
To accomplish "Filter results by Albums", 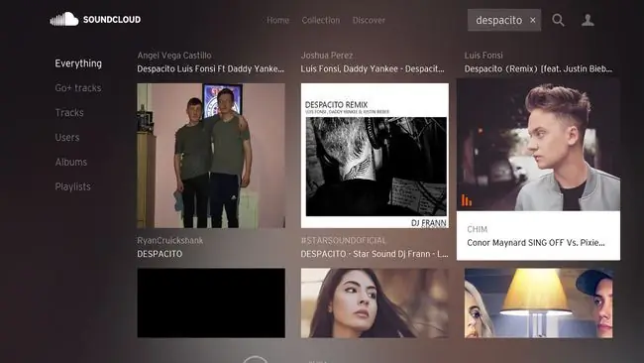I will pyautogui.click(x=71, y=162).
